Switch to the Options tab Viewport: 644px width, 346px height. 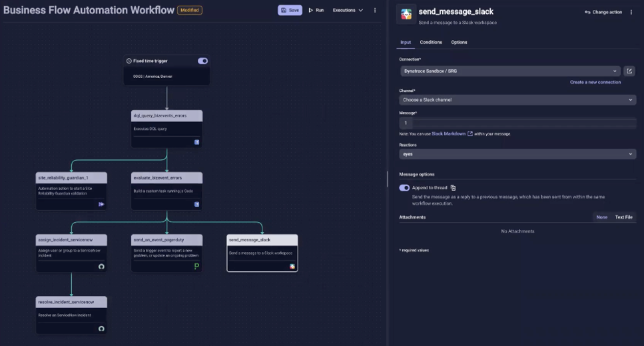point(459,42)
